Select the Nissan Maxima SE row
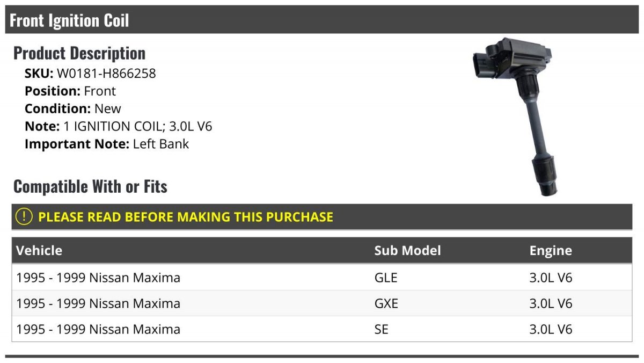This screenshot has width=644, height=363. coord(322,329)
